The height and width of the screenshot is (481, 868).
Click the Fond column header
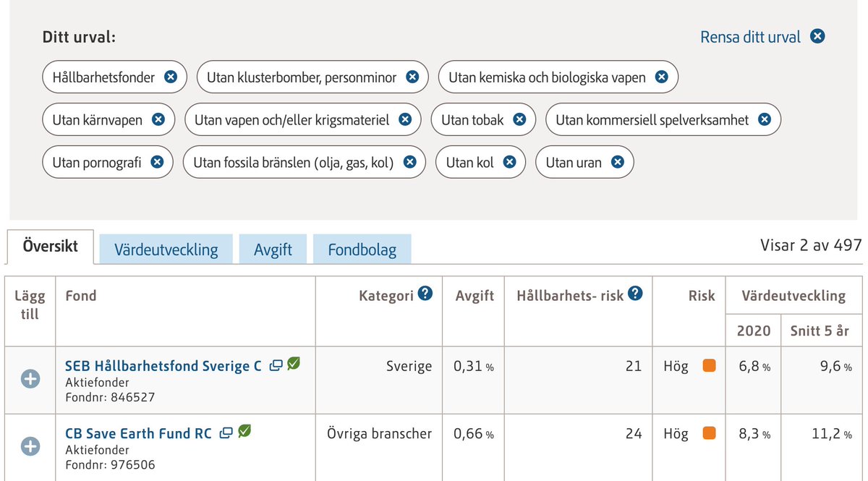[81, 295]
